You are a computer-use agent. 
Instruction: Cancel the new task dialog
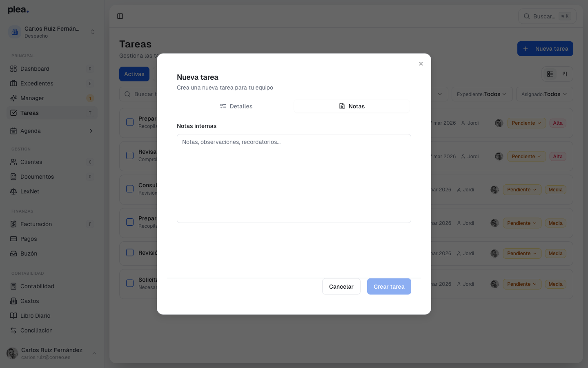[341, 287]
